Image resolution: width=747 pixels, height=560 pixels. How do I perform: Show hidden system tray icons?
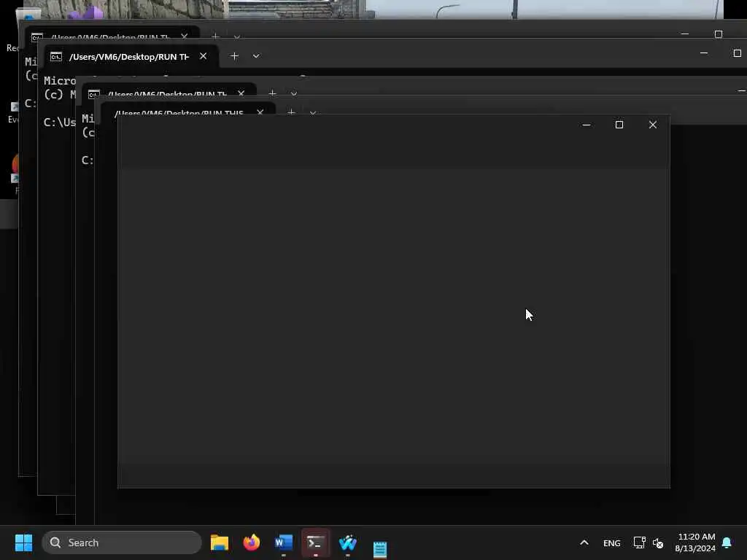point(584,542)
